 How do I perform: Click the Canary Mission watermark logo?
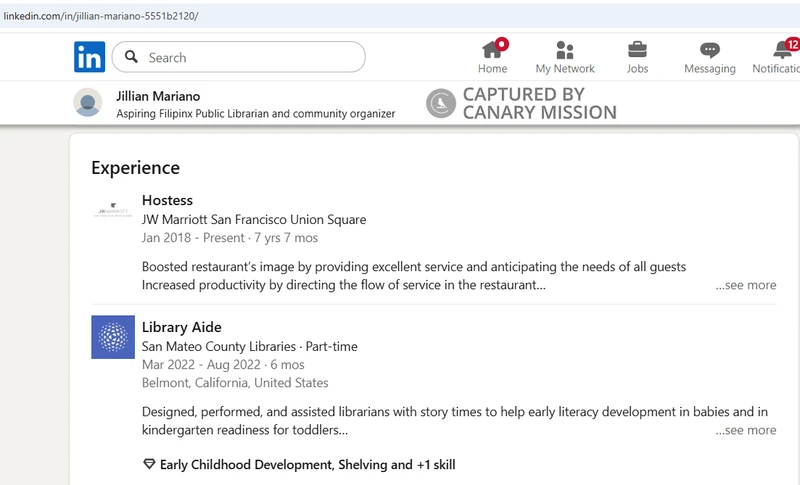click(441, 103)
